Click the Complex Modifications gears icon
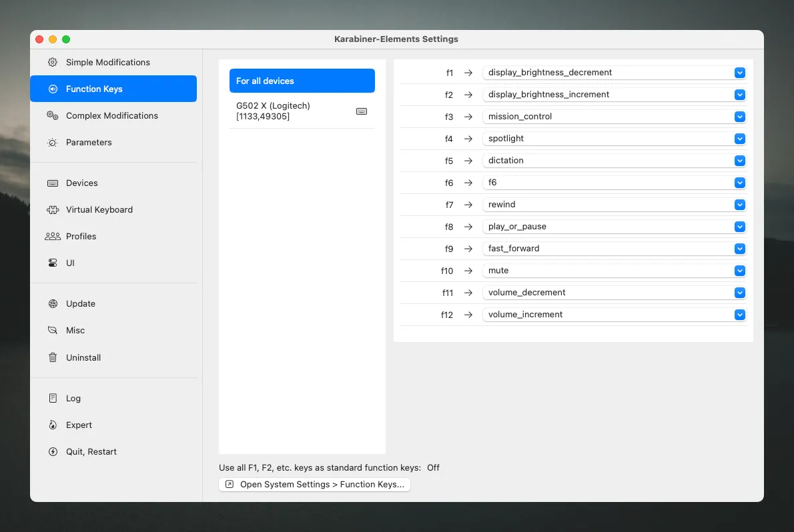794x532 pixels. [53, 115]
